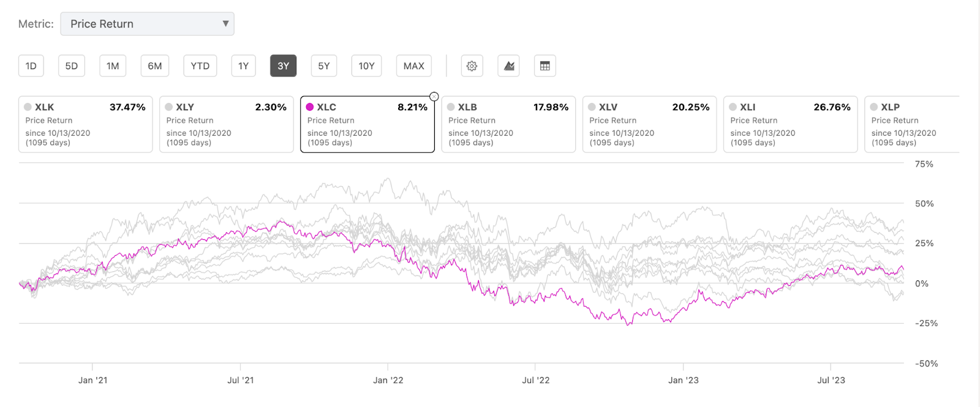This screenshot has width=980, height=407.
Task: Open the chart settings gear icon
Action: [472, 66]
